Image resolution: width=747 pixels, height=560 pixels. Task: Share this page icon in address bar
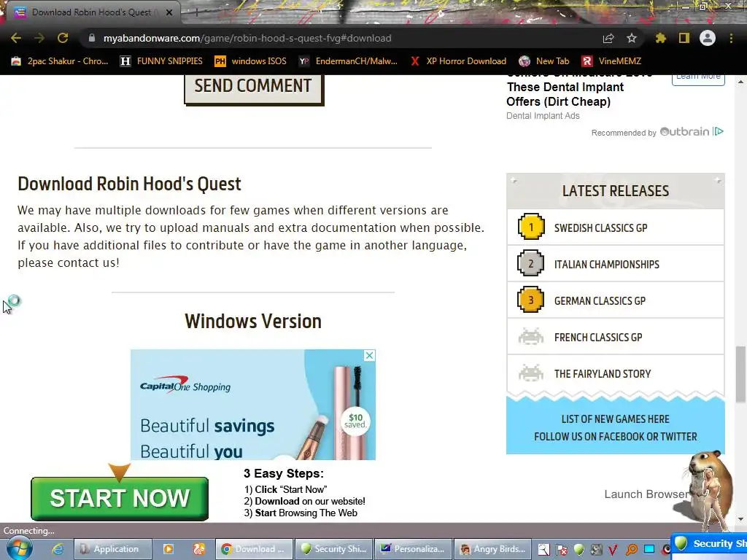608,38
